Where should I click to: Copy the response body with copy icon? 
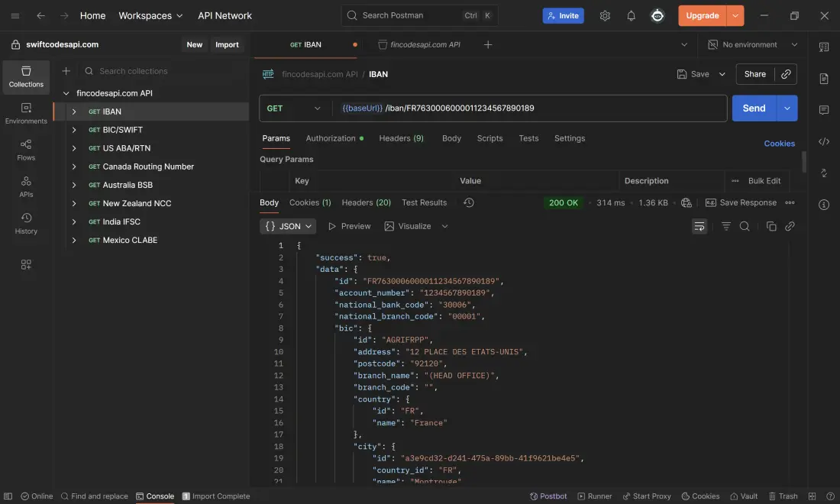coord(771,226)
